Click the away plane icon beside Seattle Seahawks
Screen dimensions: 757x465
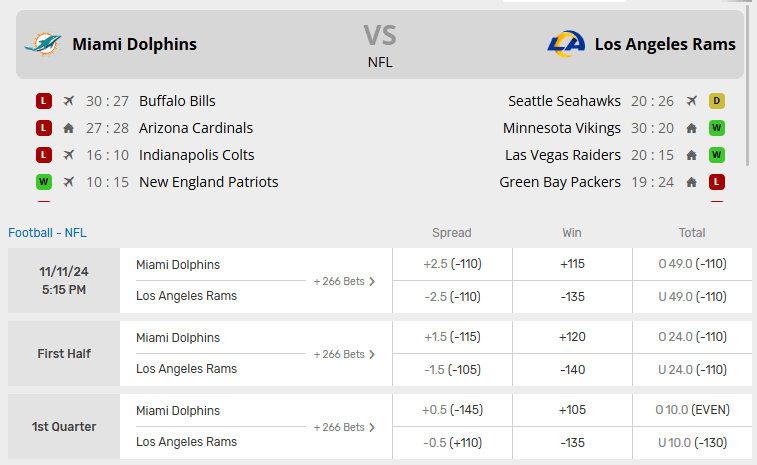pos(691,101)
